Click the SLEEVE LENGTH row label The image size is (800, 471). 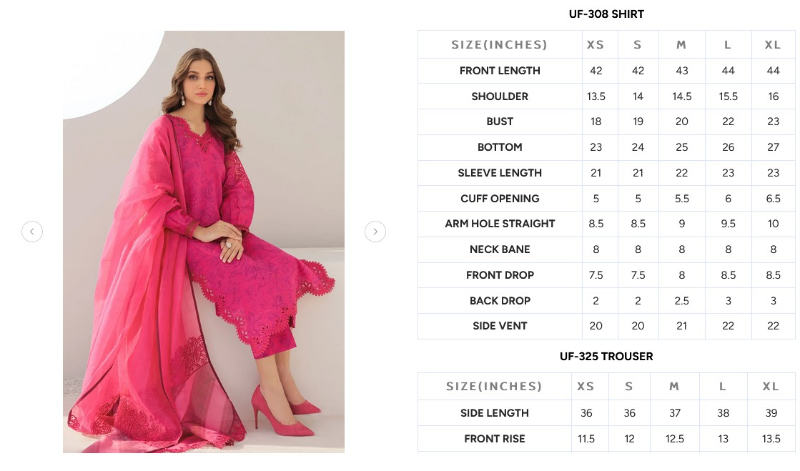click(x=499, y=173)
